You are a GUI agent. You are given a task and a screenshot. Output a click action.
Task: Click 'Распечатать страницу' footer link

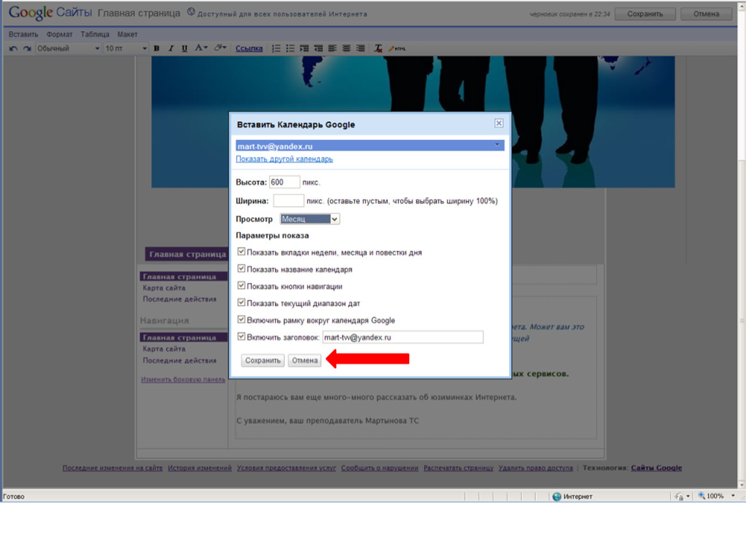pos(459,468)
